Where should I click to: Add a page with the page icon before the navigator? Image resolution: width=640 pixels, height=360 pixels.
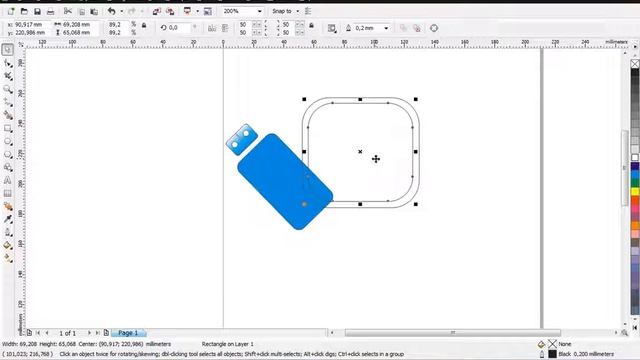[x=29, y=333]
